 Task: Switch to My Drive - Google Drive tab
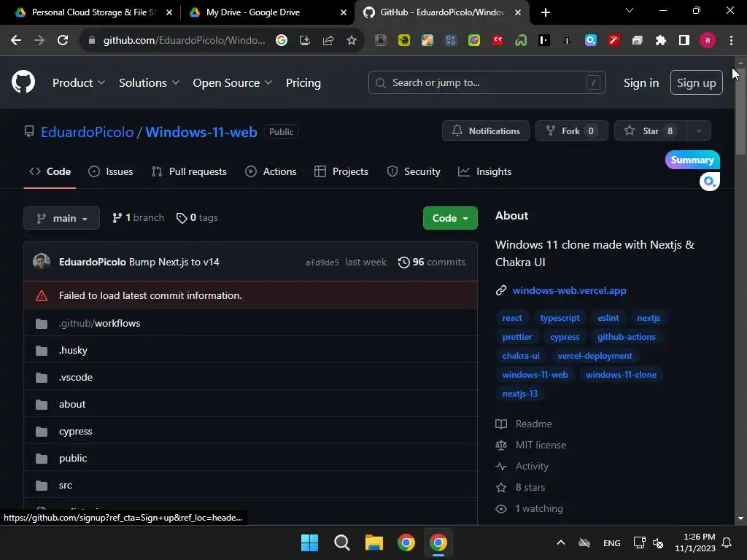tap(267, 12)
